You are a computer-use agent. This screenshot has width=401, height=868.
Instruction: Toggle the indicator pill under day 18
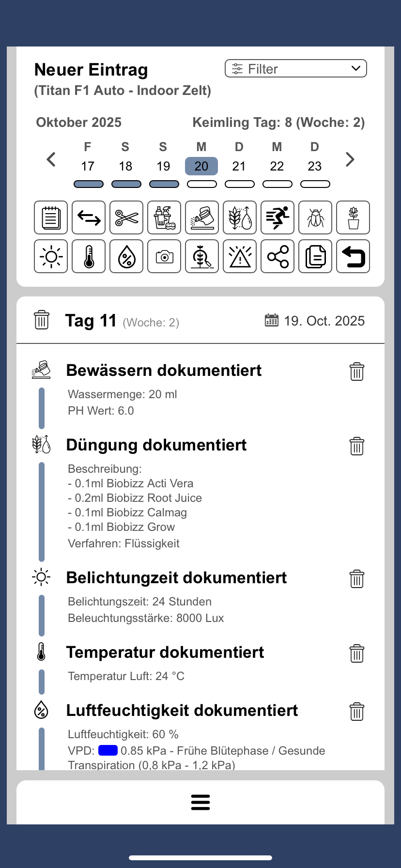126,184
